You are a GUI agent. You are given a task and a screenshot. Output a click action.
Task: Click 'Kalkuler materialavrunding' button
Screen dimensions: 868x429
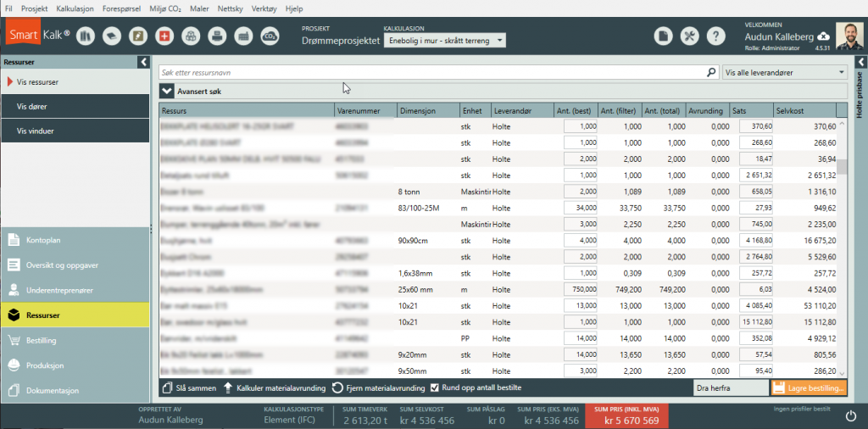coord(275,388)
